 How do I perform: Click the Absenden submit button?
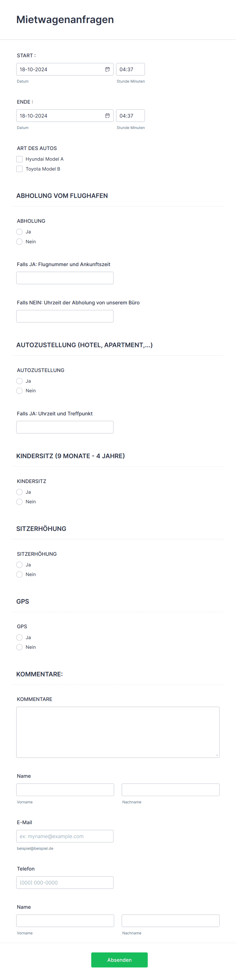point(119,960)
